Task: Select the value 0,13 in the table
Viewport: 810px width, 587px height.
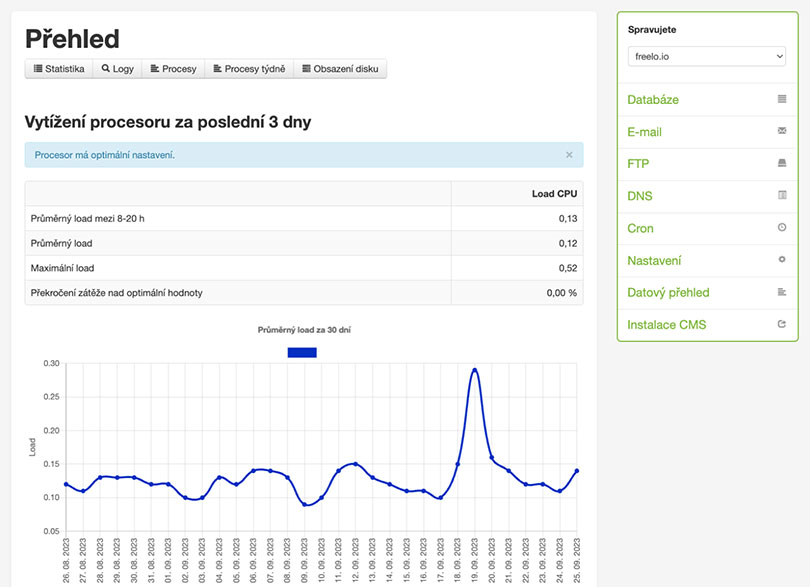Action: (568, 219)
